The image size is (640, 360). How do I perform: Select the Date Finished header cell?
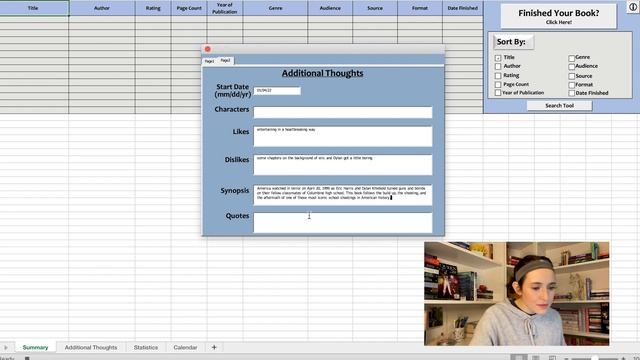463,8
